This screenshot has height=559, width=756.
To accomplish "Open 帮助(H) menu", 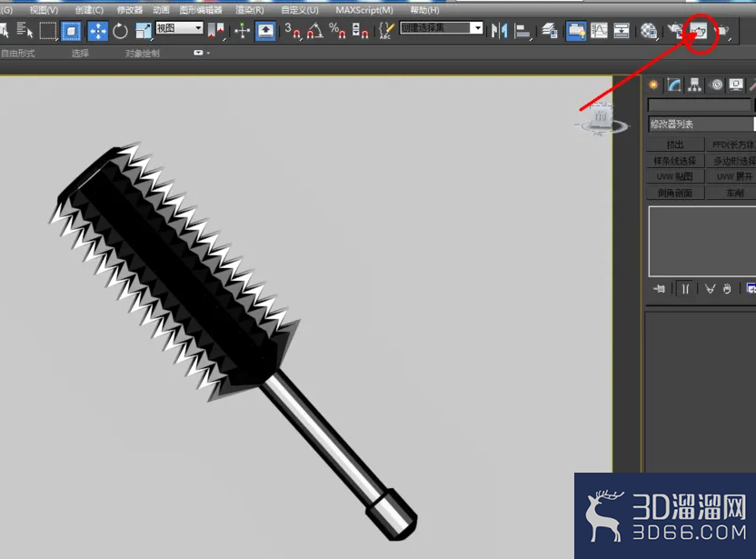I will (x=424, y=10).
